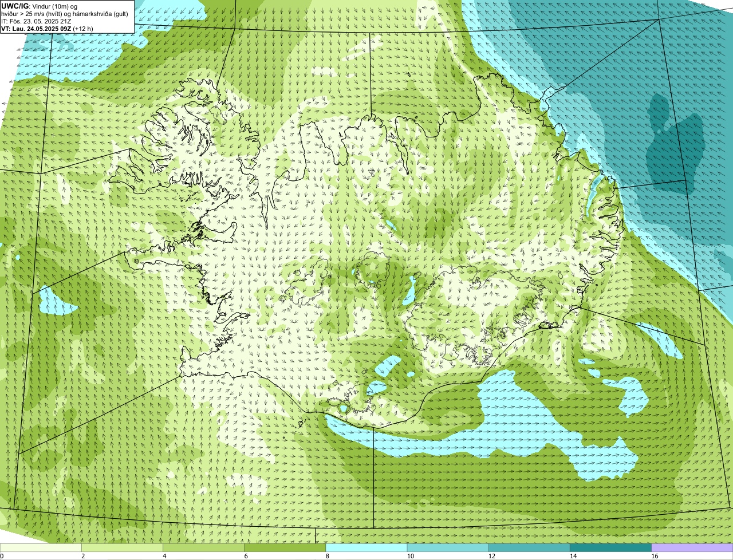
Task: Select the 'IT: Fös. 23. 05. 2025 21Z' line
Action: [37, 21]
